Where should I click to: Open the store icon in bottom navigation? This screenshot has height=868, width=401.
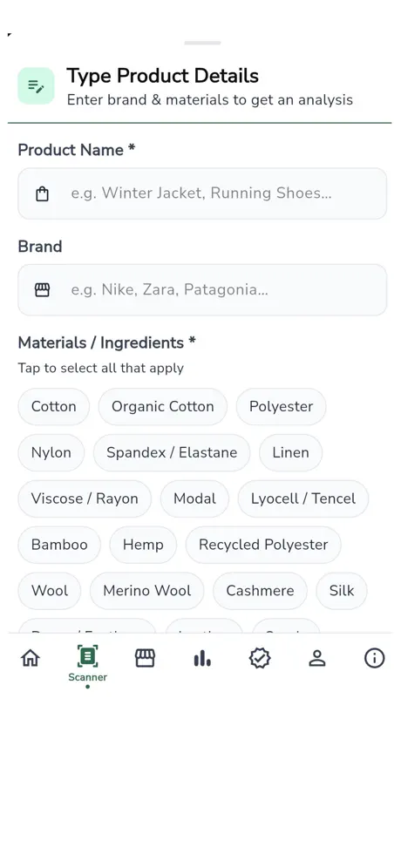pos(145,658)
